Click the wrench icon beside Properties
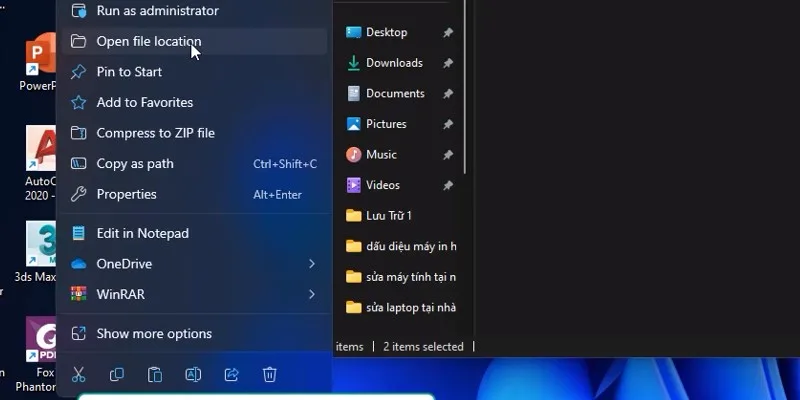Screen dimensions: 800x400 (x=79, y=194)
